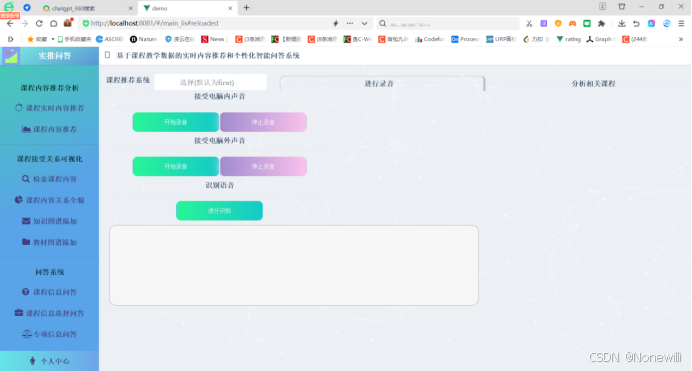Open the Process bookmark

pyautogui.click(x=465, y=39)
